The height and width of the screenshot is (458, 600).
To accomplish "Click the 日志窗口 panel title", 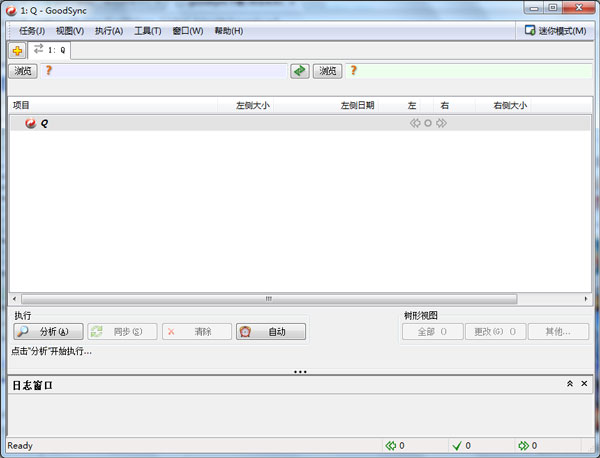I will coord(33,385).
